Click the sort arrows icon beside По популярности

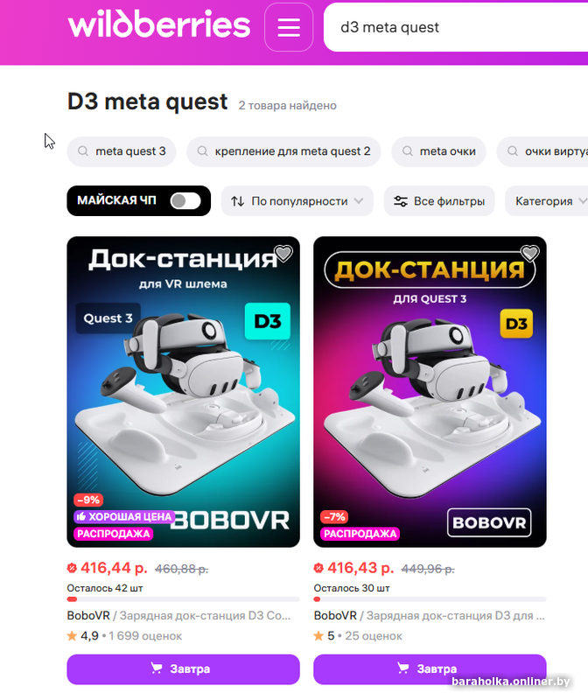(x=237, y=201)
